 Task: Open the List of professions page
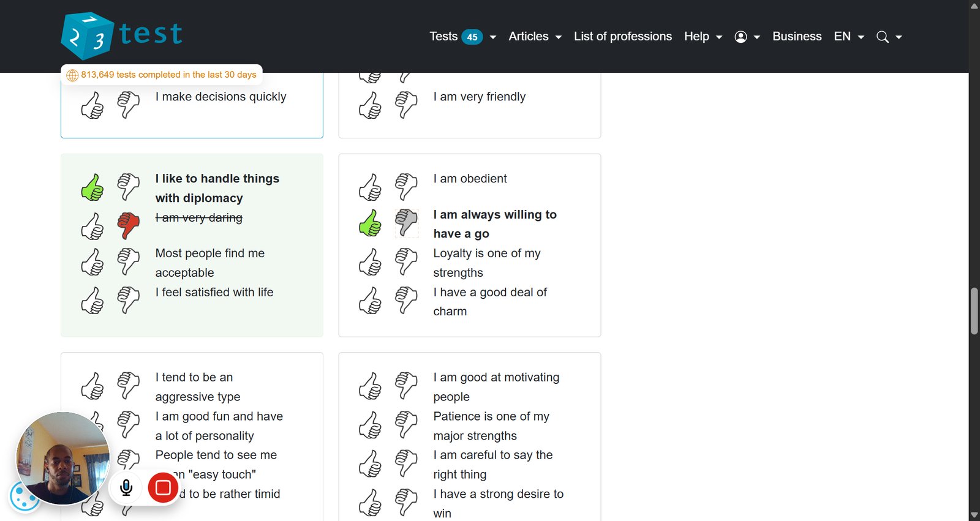tap(623, 37)
